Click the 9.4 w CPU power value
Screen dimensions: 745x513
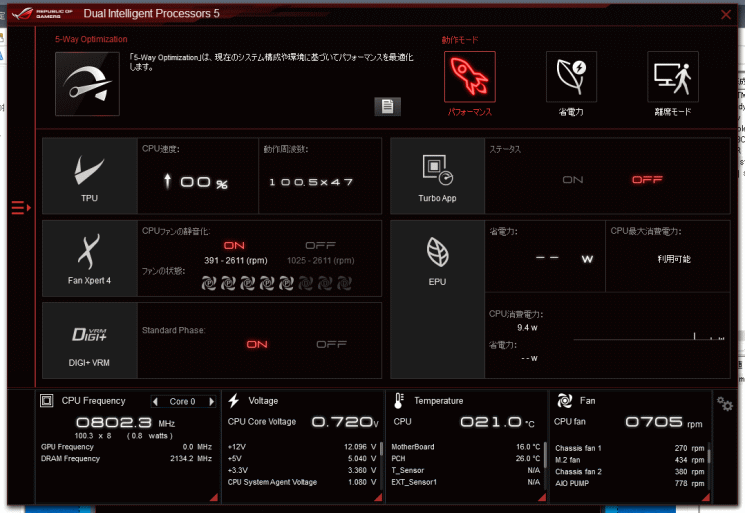(x=527, y=328)
